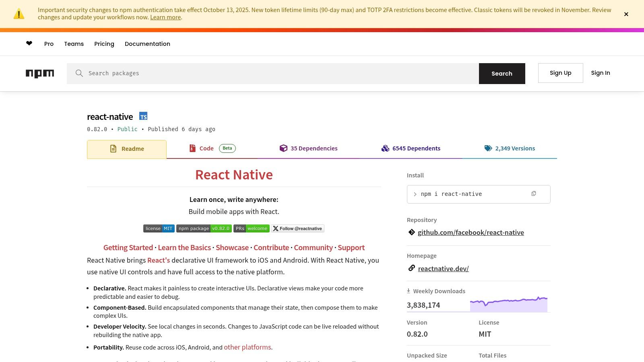Click the npm logo
Image resolution: width=644 pixels, height=362 pixels.
pos(40,73)
